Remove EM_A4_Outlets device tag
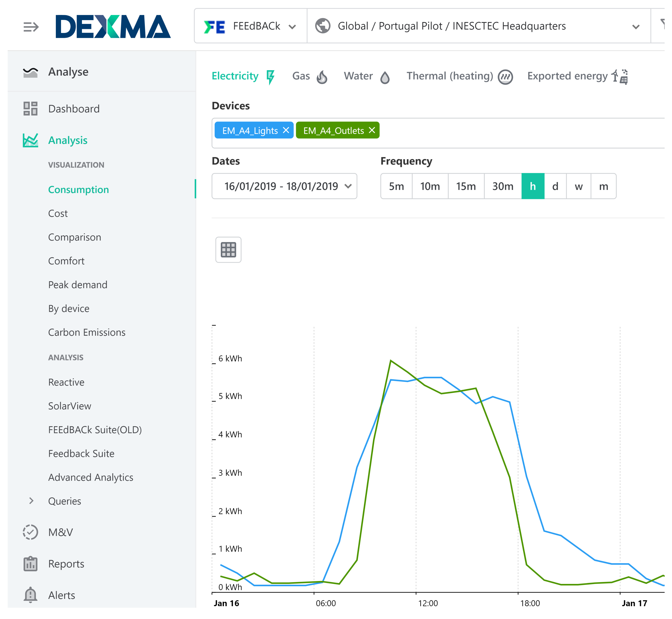The image size is (672, 619). pos(372,130)
